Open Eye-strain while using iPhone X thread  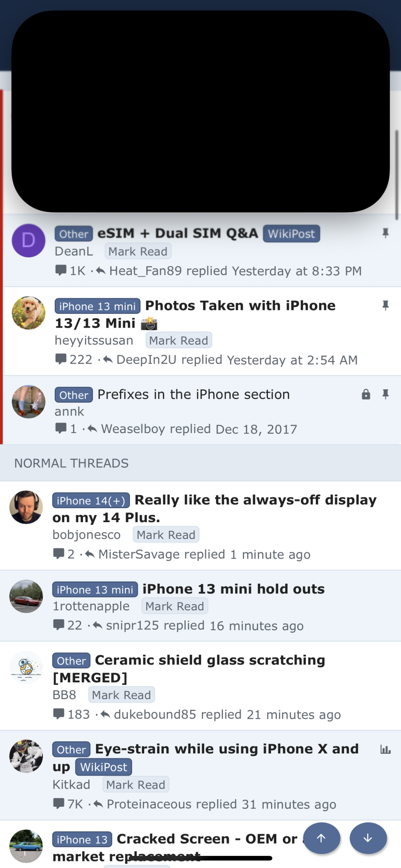(x=205, y=758)
